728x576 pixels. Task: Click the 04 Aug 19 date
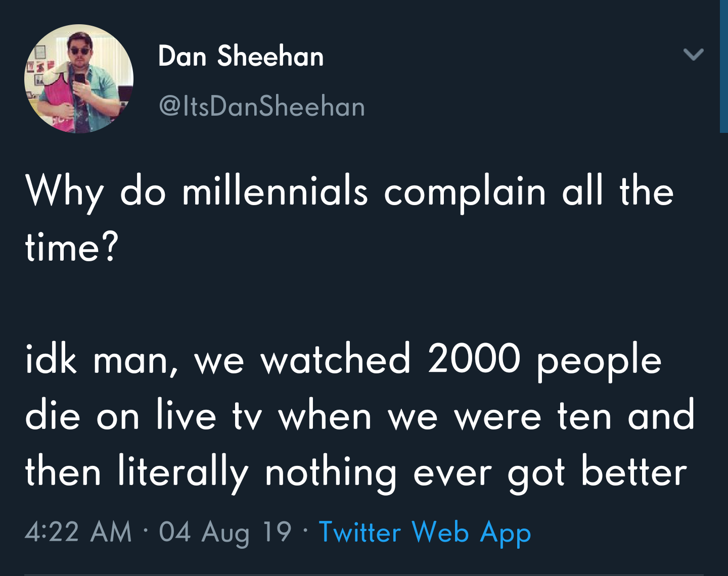[225, 533]
